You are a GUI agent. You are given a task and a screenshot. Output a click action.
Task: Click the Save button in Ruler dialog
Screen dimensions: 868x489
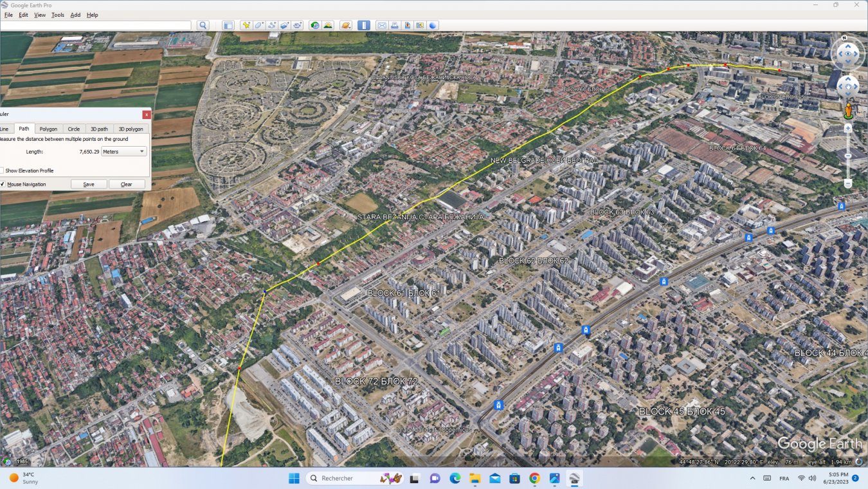(x=89, y=184)
